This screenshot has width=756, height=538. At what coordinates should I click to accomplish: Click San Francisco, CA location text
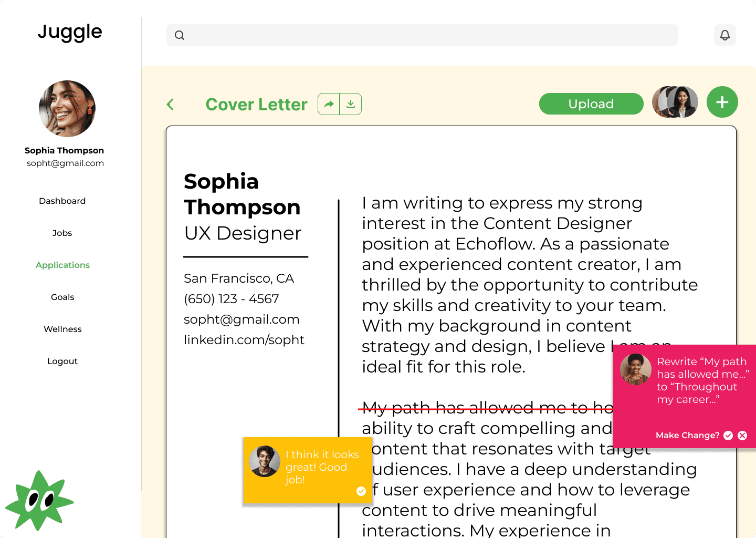(x=239, y=278)
